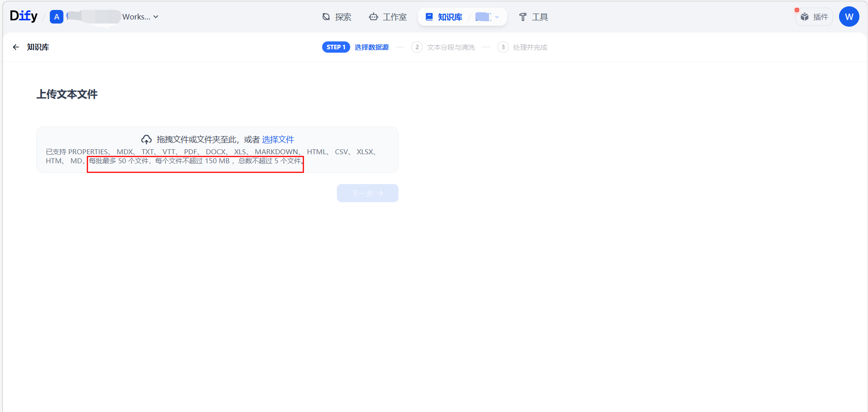Click the compass icon beside 探索

click(x=326, y=17)
